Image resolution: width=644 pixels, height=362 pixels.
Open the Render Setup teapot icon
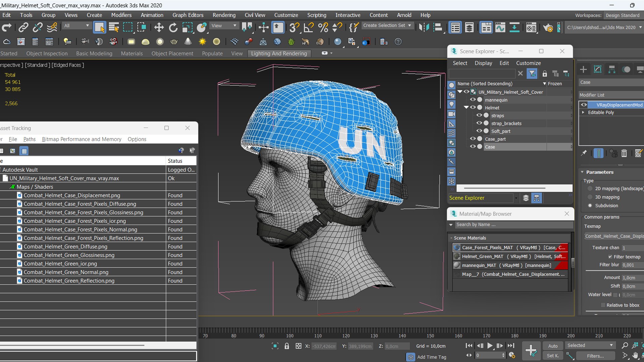(x=548, y=27)
